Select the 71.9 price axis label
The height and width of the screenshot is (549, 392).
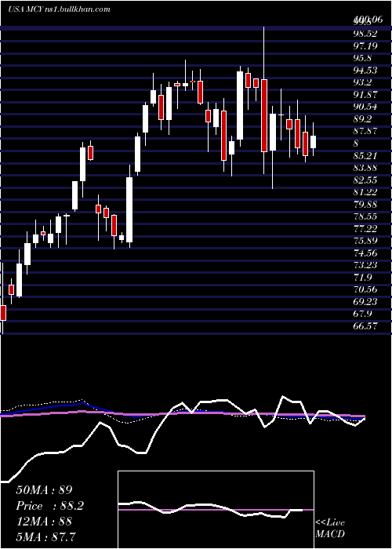(x=362, y=278)
